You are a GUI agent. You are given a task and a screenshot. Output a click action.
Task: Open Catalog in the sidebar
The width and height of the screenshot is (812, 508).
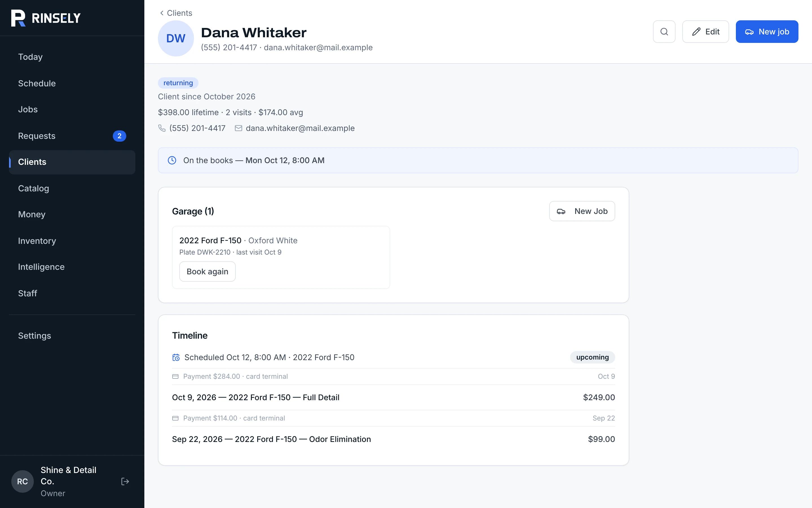coord(72,189)
